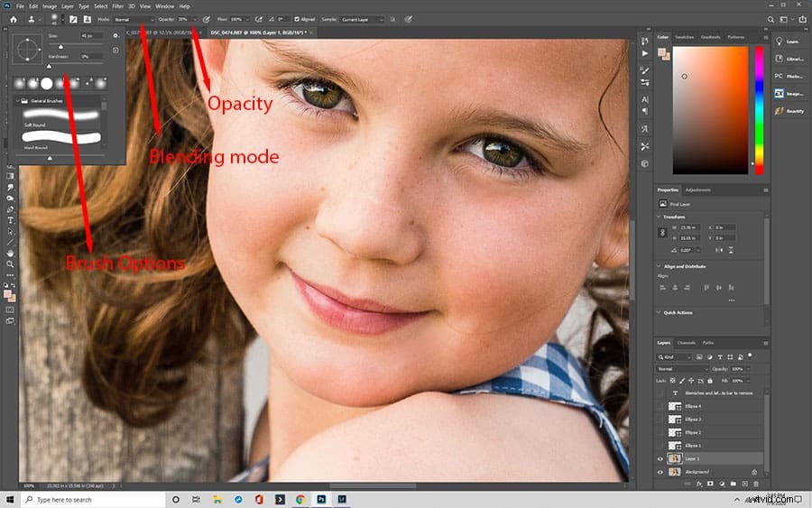This screenshot has width=812, height=508.
Task: Open the Libraries panel
Action: click(789, 59)
